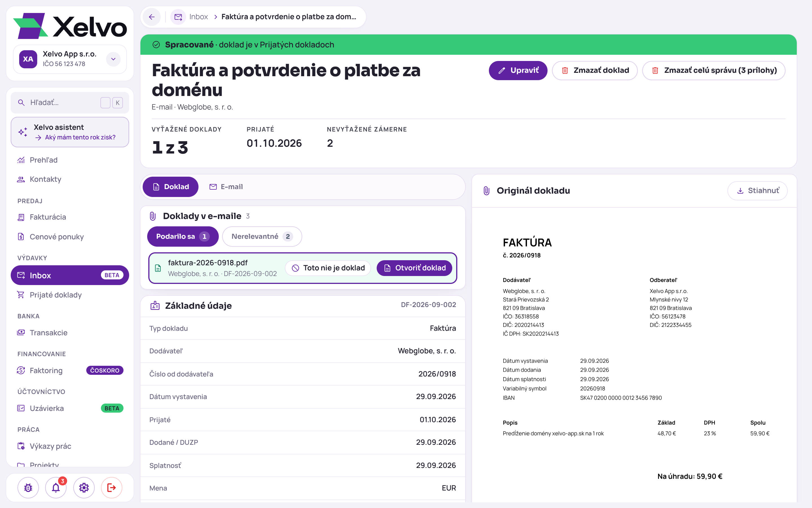812x508 pixels.
Task: Click the paperclip icon beside Doklady v e-maile
Action: pos(153,216)
